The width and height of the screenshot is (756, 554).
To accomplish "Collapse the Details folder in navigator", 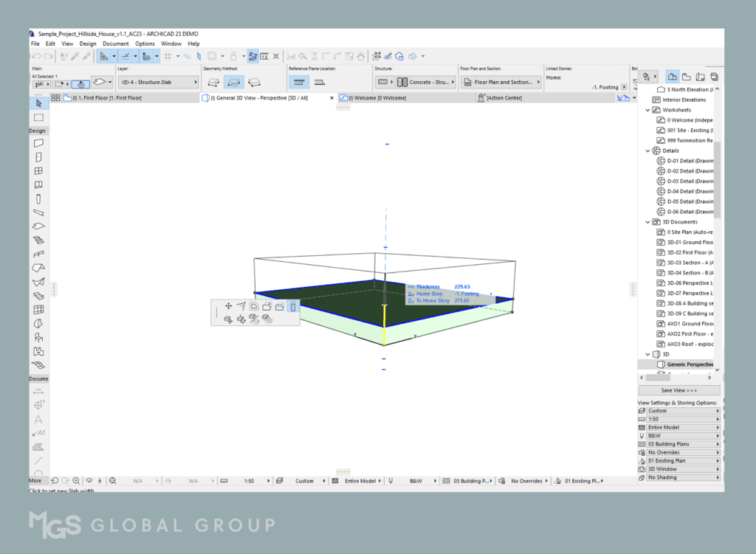I will [x=648, y=150].
